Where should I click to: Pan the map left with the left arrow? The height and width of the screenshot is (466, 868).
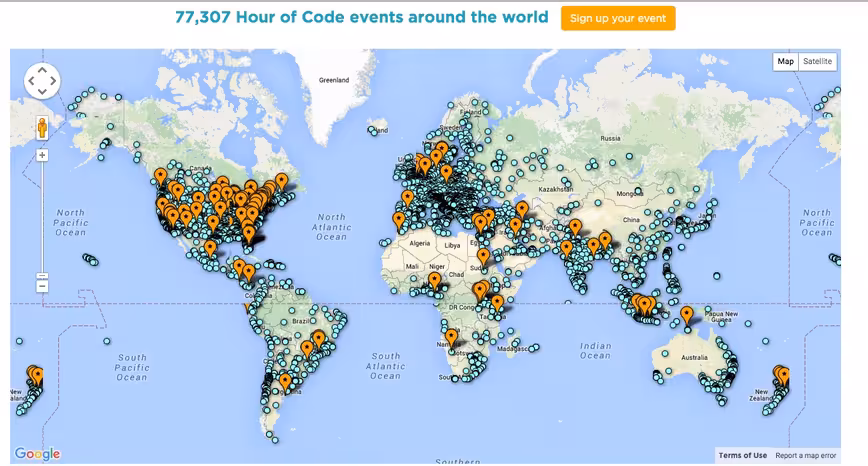[x=32, y=81]
